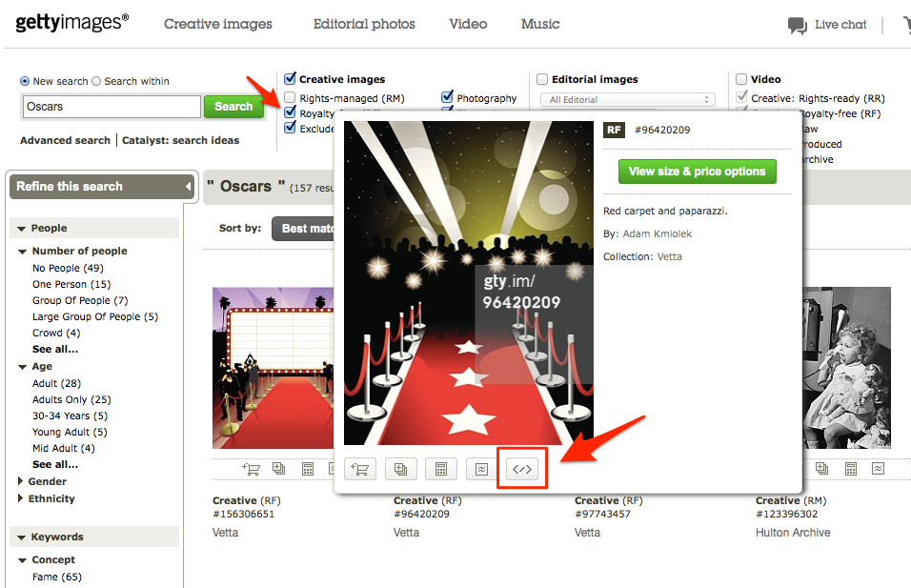Viewport: 911px width, 588px height.
Task: Enable the Rights-managed (RM) checkbox
Action: pos(291,98)
